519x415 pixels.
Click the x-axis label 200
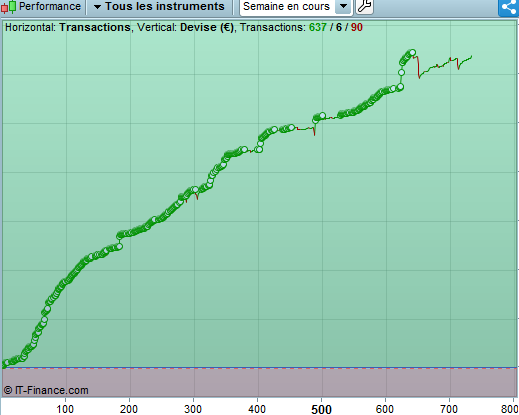pyautogui.click(x=129, y=409)
